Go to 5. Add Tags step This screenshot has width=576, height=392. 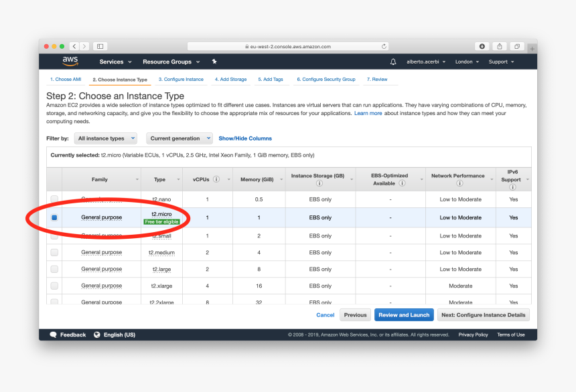(x=271, y=80)
